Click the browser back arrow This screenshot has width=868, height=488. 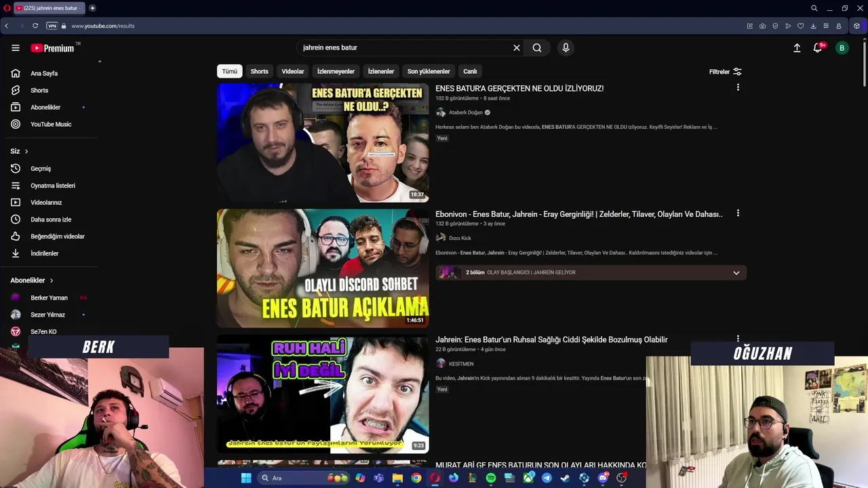click(x=7, y=26)
